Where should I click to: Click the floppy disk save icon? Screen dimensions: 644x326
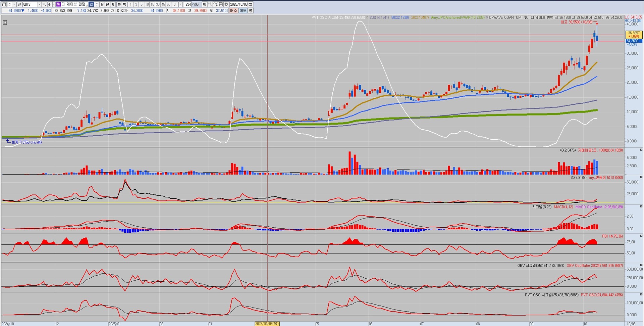point(221,4)
